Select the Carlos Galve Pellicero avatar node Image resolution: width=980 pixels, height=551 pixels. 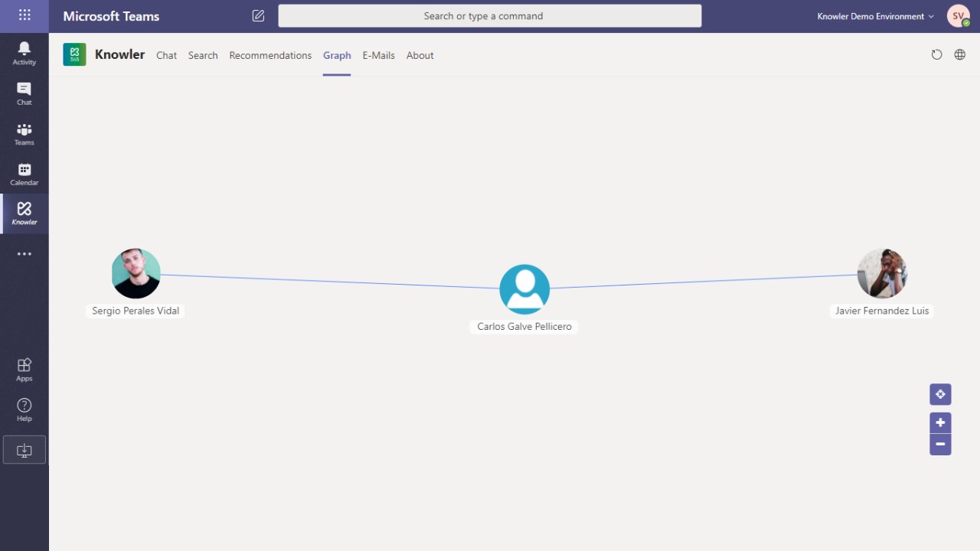524,289
